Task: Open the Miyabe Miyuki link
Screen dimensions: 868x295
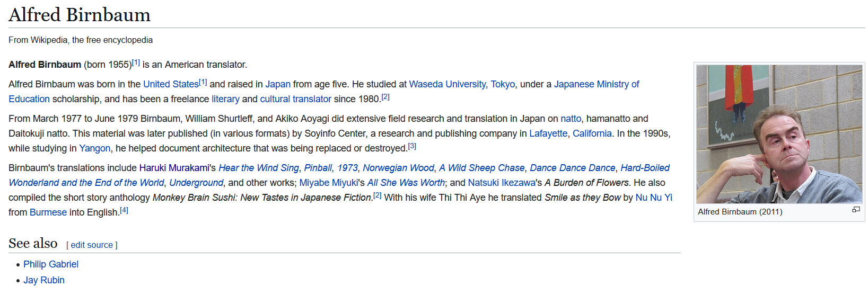Action: click(329, 183)
